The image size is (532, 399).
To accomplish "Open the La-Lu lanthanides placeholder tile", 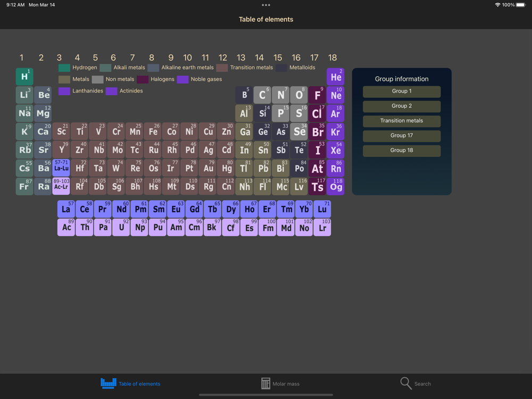I will tap(61, 168).
